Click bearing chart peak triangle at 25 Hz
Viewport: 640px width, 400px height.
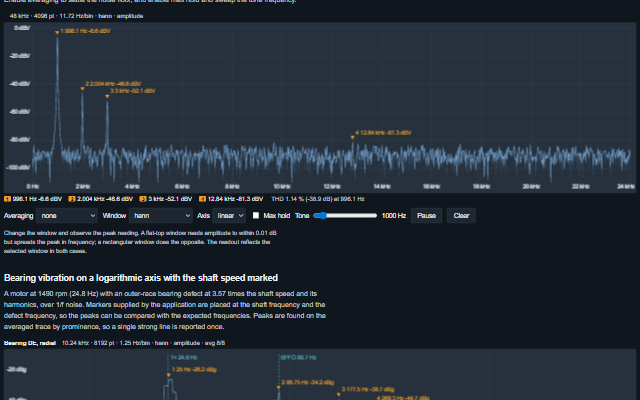[169, 375]
